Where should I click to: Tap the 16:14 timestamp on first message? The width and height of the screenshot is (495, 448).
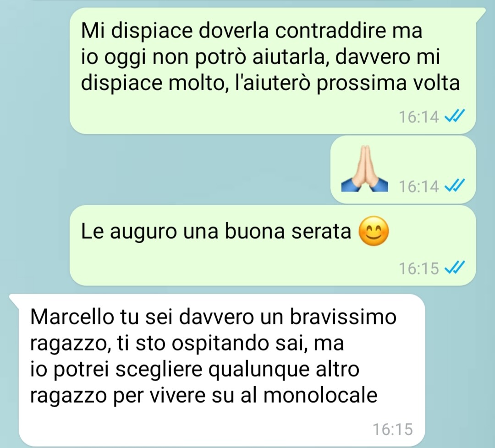coord(418,117)
